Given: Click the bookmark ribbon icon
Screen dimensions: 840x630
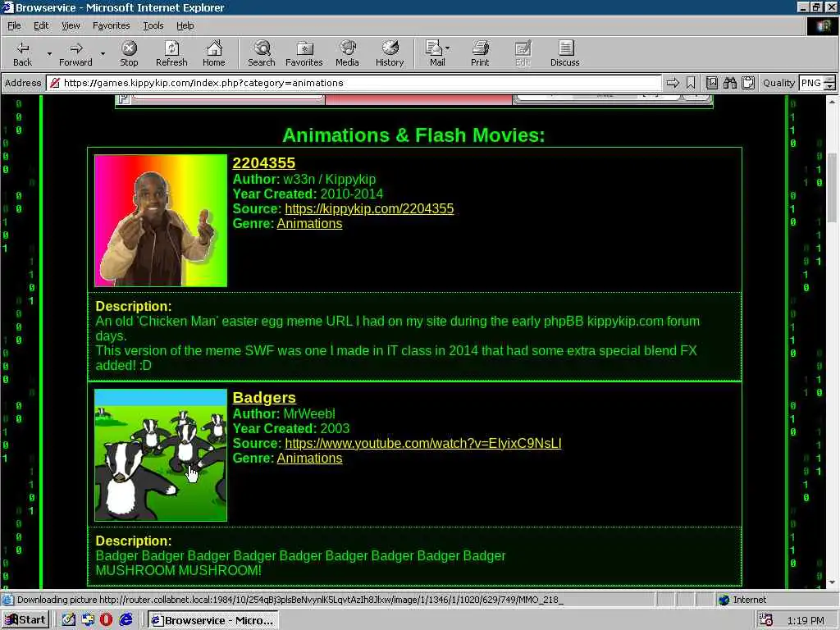Looking at the screenshot, I should (691, 83).
